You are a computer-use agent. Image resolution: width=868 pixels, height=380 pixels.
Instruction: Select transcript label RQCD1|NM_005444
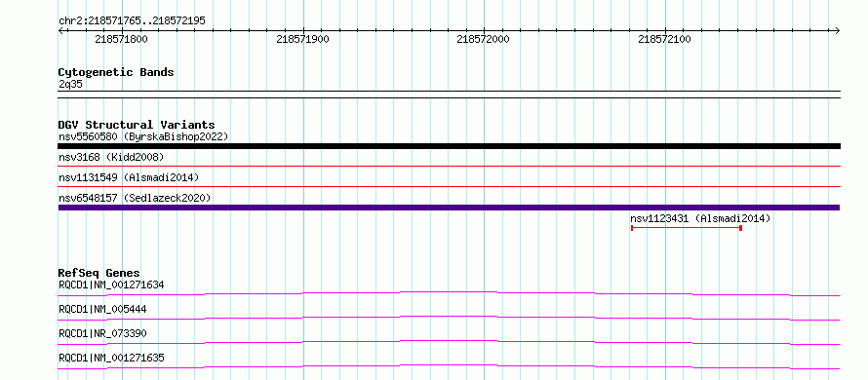(102, 309)
